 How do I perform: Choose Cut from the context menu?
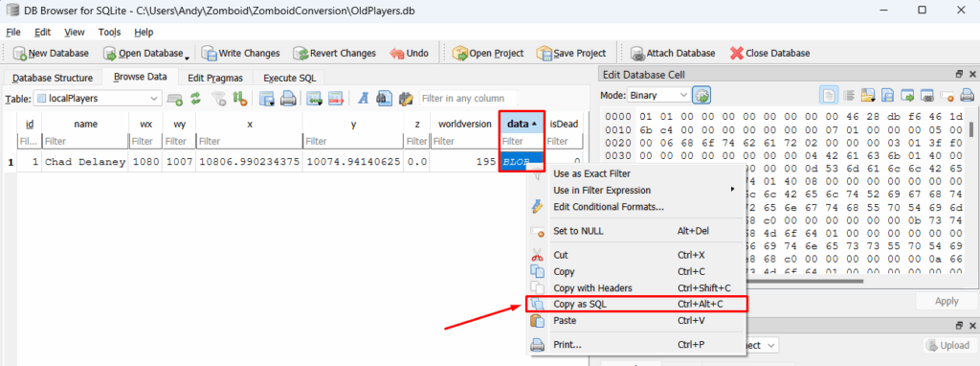point(636,255)
